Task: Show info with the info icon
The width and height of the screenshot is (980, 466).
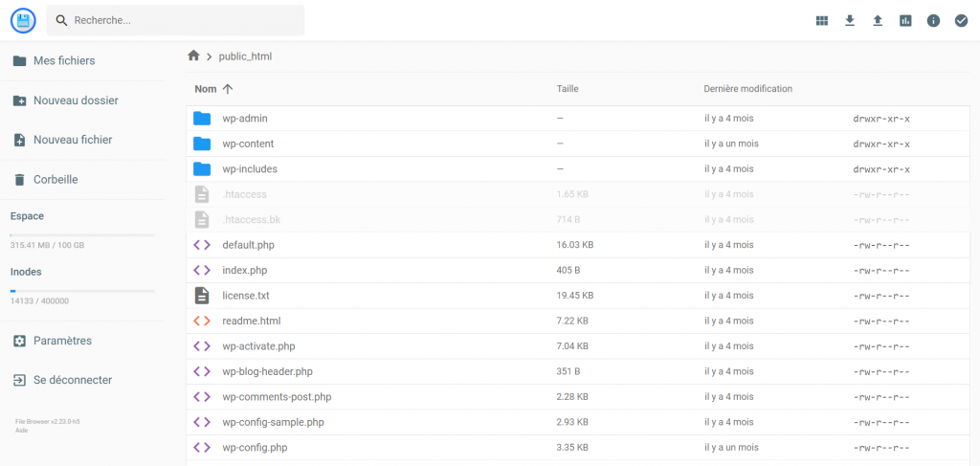Action: click(933, 20)
